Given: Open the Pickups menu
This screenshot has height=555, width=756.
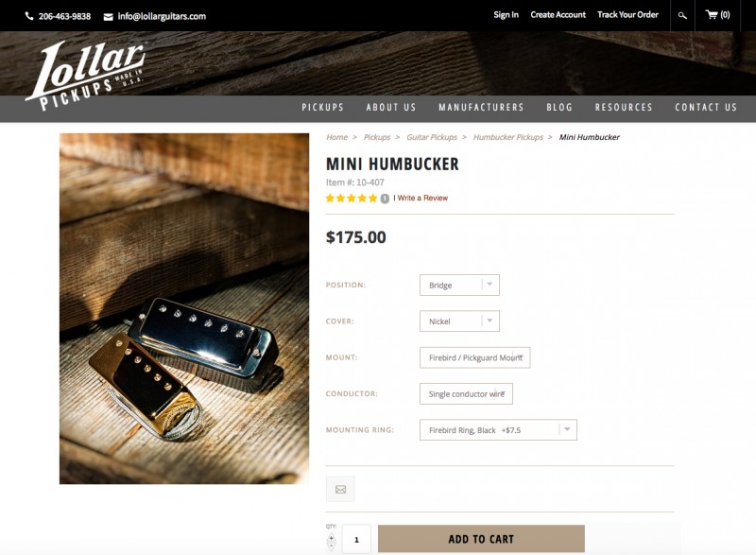Looking at the screenshot, I should pos(322,108).
